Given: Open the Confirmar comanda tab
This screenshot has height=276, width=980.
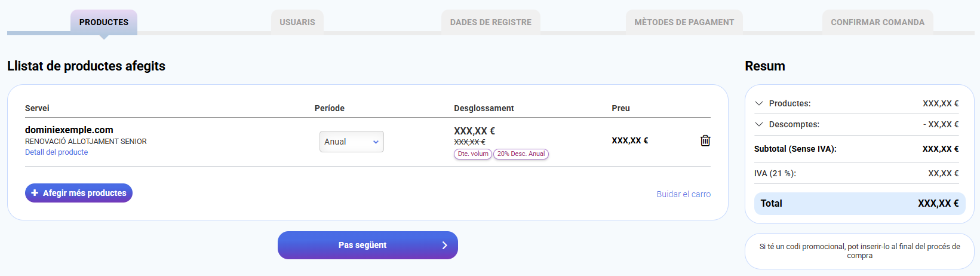Looking at the screenshot, I should [877, 22].
